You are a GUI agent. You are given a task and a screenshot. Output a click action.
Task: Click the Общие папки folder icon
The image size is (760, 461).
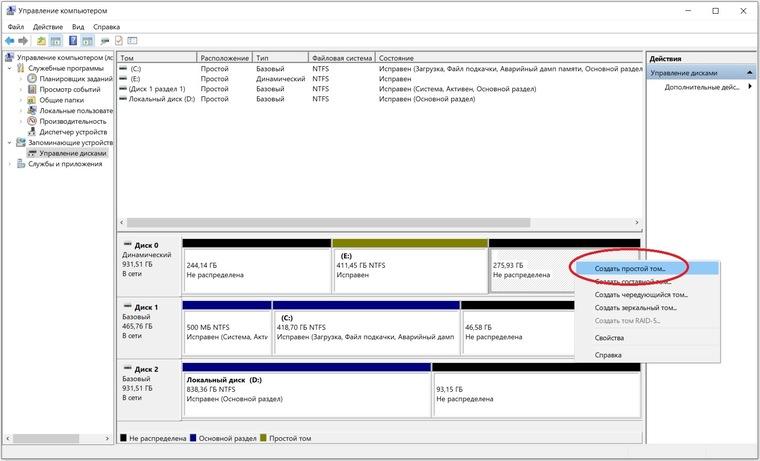point(32,100)
